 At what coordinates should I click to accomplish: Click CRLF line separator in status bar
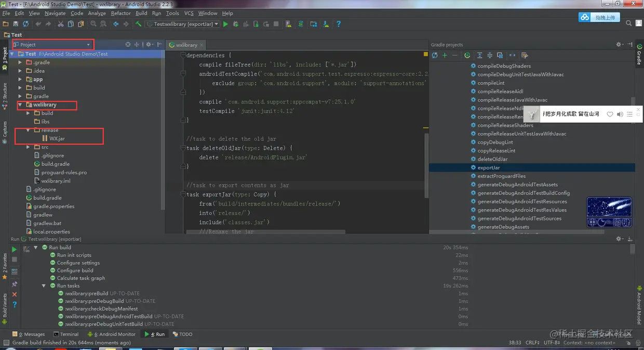point(532,343)
